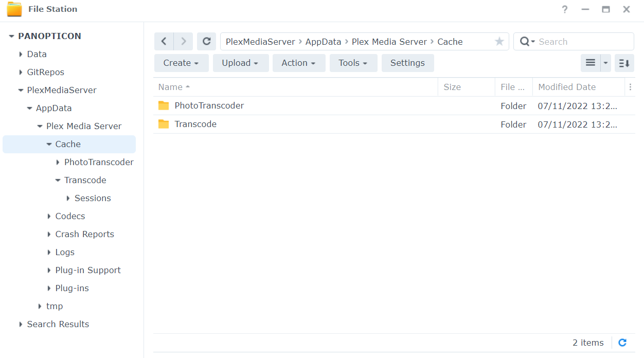Collapse the Transcode tree arrow

[58, 180]
